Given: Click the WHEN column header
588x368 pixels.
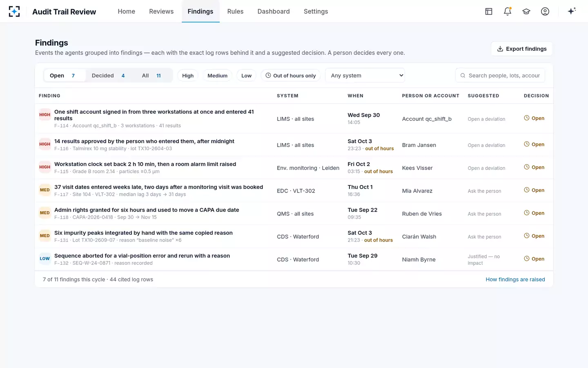Looking at the screenshot, I should pyautogui.click(x=355, y=96).
